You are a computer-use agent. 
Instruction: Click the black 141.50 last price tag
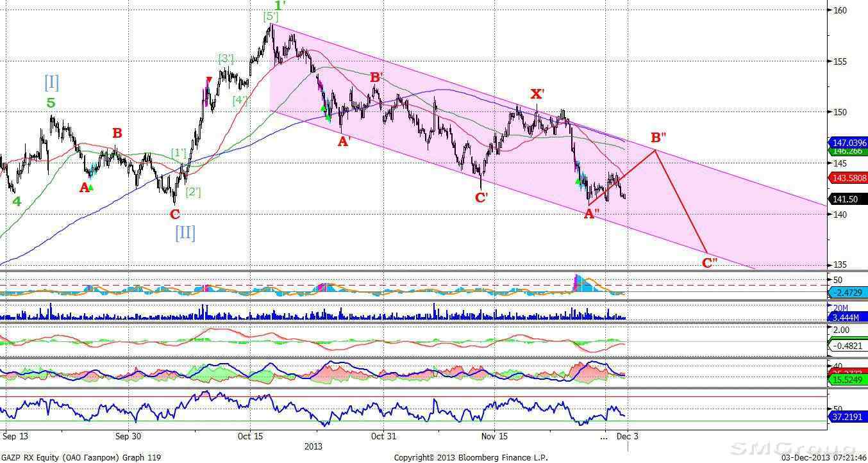coord(848,199)
